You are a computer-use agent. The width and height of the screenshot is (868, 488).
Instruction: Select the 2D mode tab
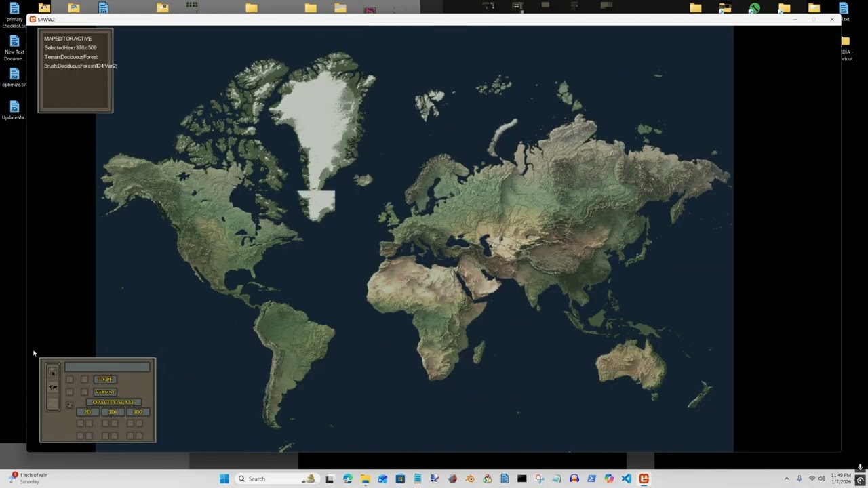click(x=87, y=412)
